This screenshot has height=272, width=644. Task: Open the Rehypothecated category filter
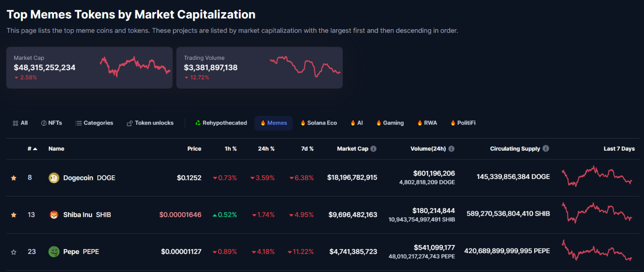tap(221, 123)
